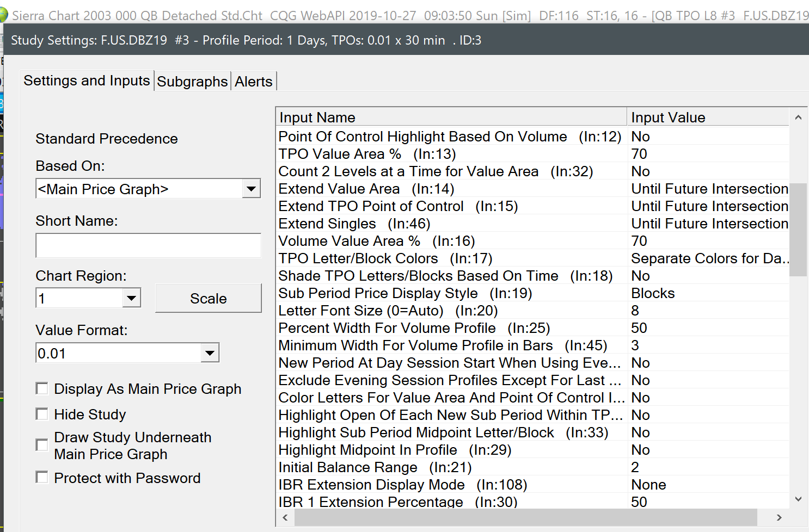Click the Input Value column header
This screenshot has width=809, height=532.
point(708,117)
